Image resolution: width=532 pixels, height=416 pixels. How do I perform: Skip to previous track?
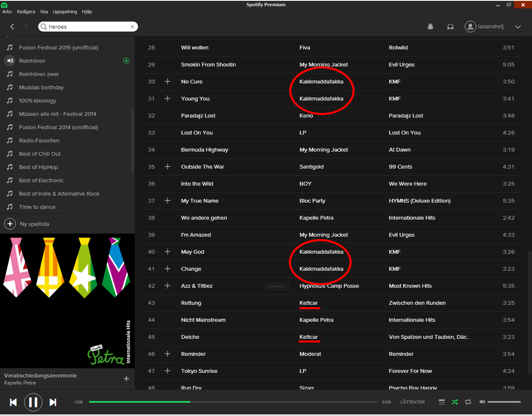13,402
